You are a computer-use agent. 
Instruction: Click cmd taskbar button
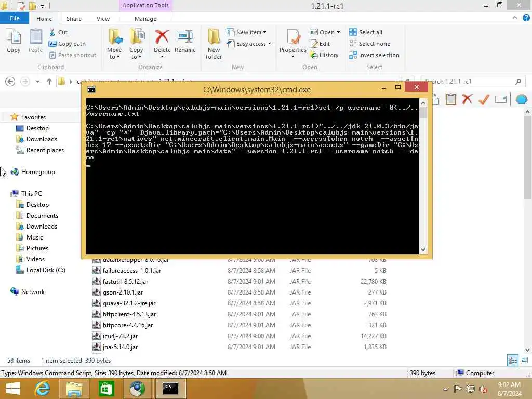(x=170, y=389)
